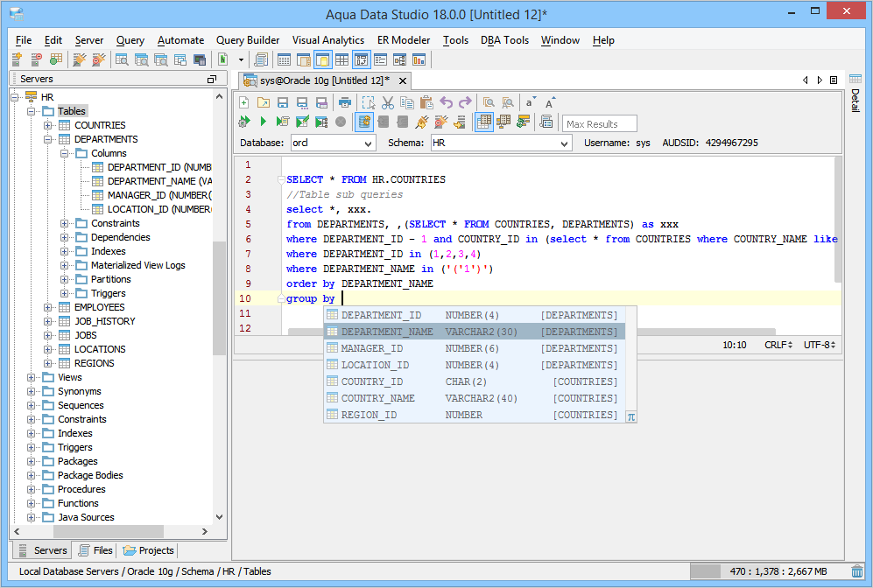Screen dimensions: 873x588
Task: Open the Query menu
Action: coord(130,40)
